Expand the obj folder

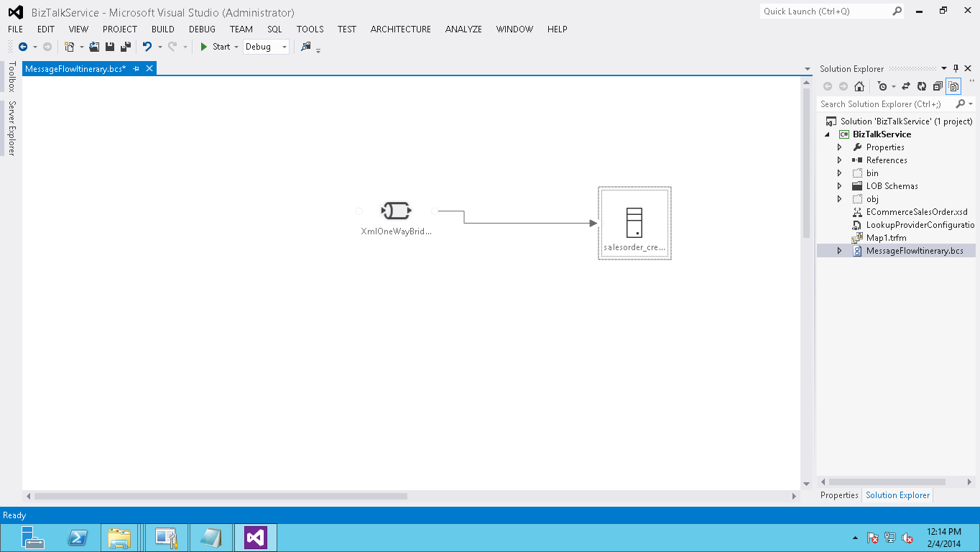point(839,199)
